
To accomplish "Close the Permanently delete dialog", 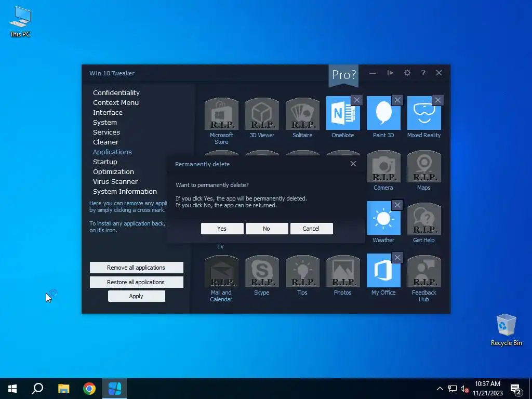I will pos(353,164).
